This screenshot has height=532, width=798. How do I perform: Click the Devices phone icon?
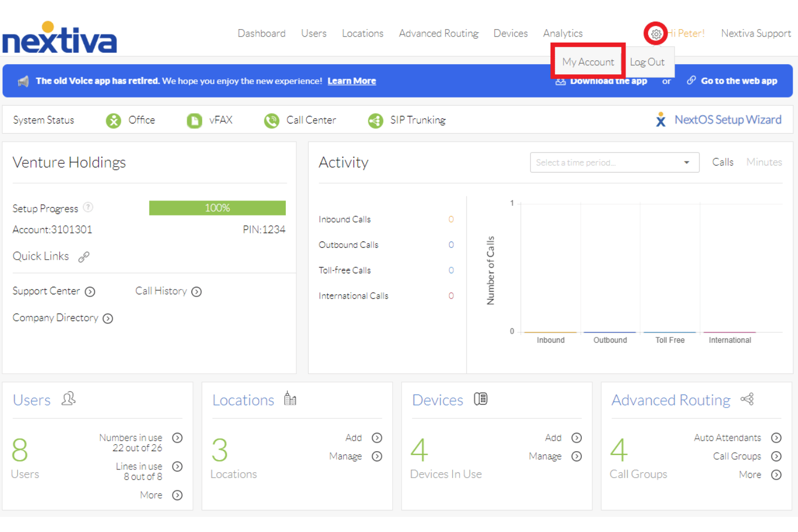(x=480, y=399)
